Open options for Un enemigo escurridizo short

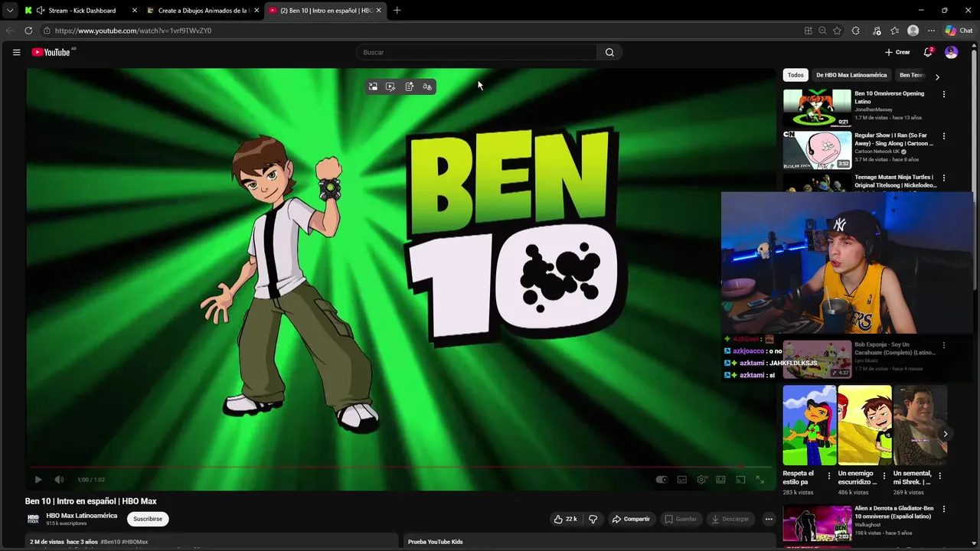884,476
